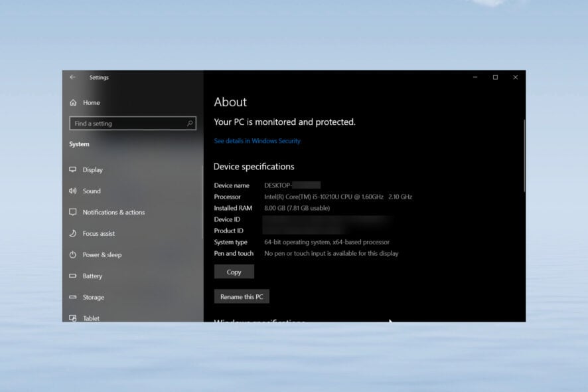Viewport: 588px width, 392px height.
Task: Select the Battery icon
Action: (x=72, y=276)
